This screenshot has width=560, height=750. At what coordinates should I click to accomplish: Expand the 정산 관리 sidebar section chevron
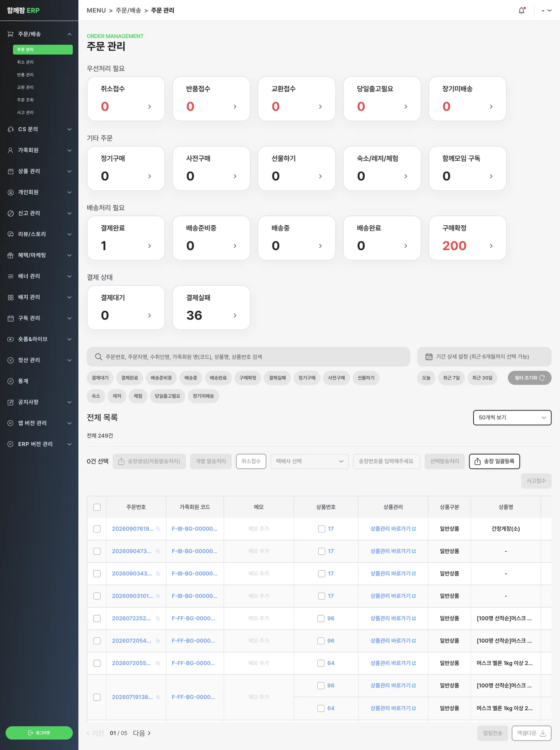point(69,360)
